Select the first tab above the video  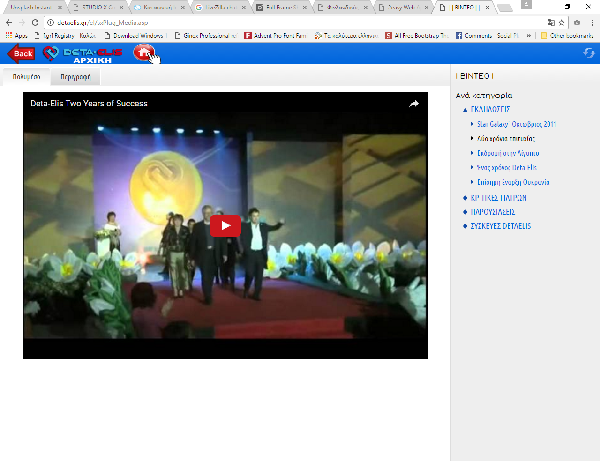(26, 77)
